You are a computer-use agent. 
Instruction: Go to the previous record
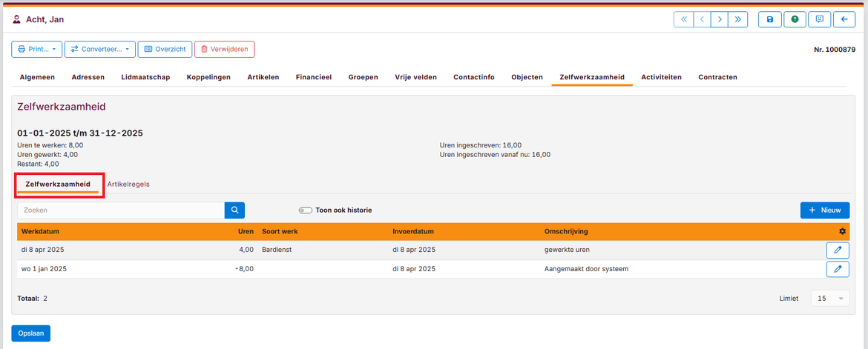[701, 20]
